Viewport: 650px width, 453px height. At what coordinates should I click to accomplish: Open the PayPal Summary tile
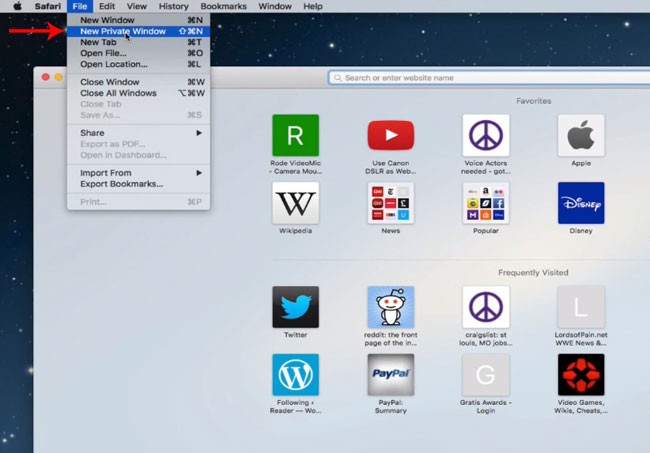click(390, 375)
